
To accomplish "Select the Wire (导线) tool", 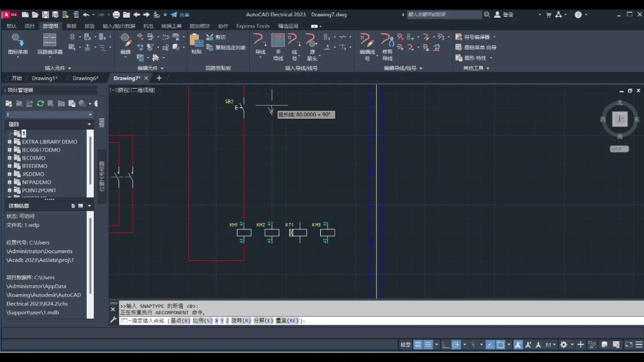I will point(260,45).
